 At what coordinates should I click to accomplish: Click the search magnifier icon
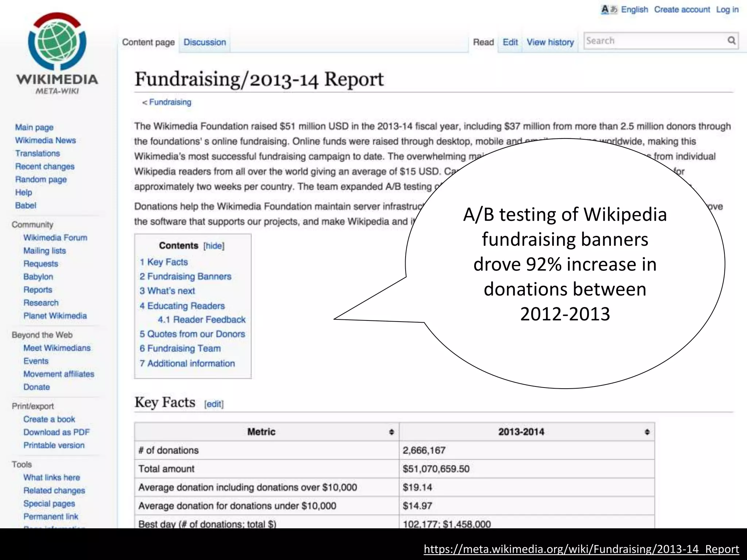(x=731, y=40)
